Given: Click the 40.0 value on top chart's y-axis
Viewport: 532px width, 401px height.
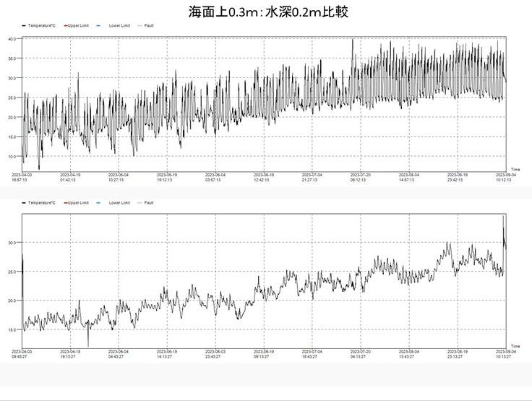Looking at the screenshot, I should coord(12,38).
